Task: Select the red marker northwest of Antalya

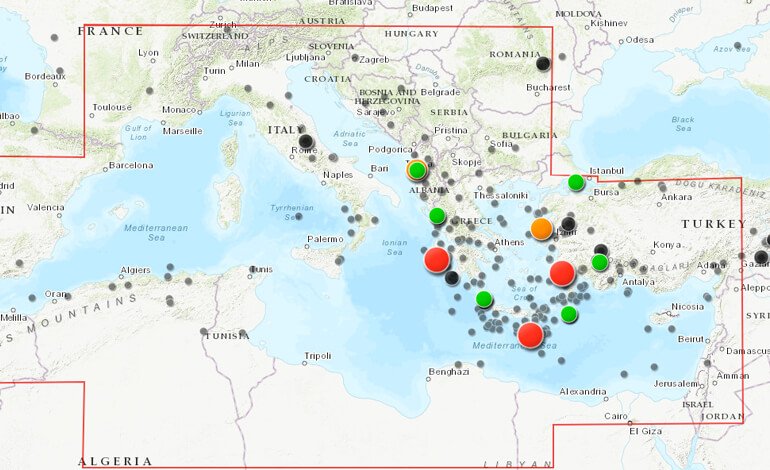Action: pyautogui.click(x=562, y=273)
